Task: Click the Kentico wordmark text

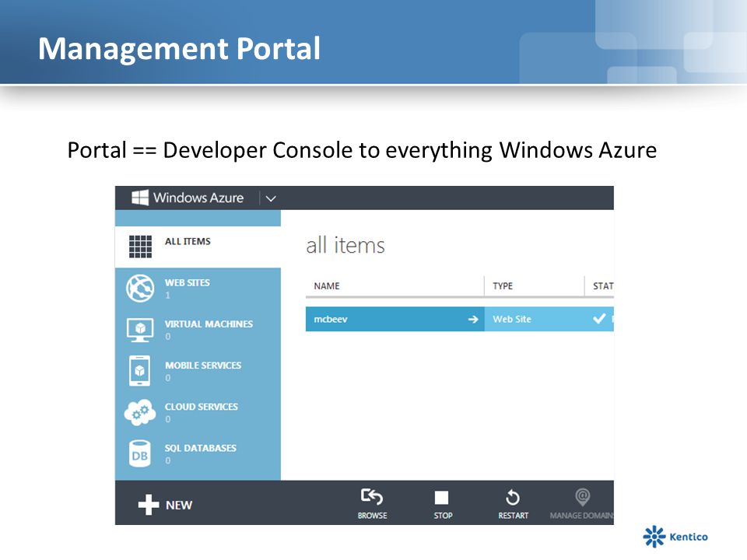Action: pyautogui.click(x=689, y=537)
